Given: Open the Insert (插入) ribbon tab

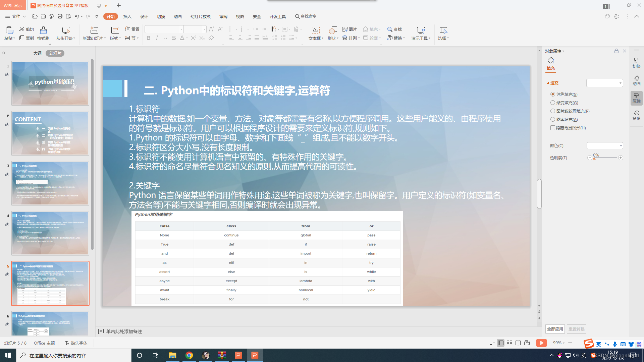Looking at the screenshot, I should click(x=127, y=16).
